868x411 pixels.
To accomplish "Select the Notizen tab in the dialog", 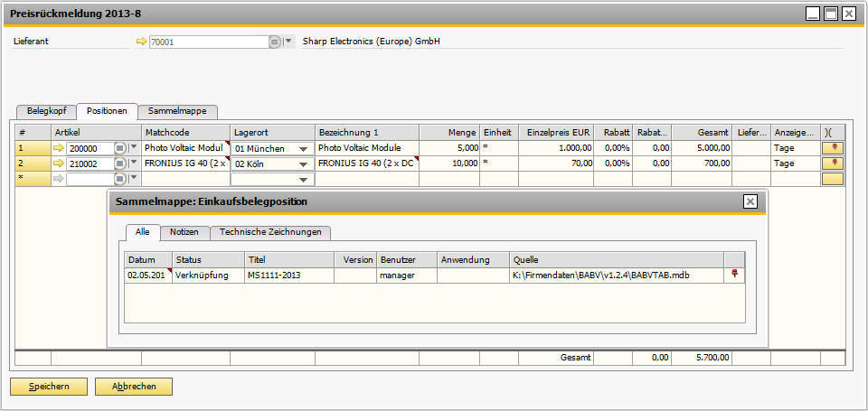I will (184, 232).
